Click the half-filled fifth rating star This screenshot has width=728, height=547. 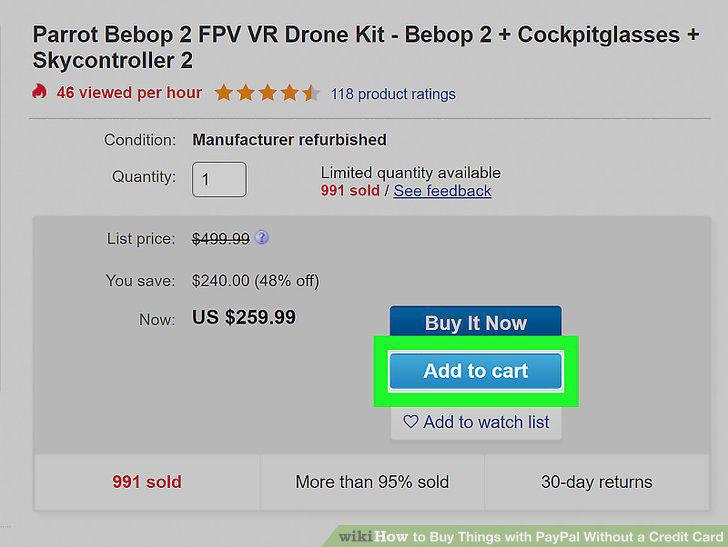click(311, 93)
